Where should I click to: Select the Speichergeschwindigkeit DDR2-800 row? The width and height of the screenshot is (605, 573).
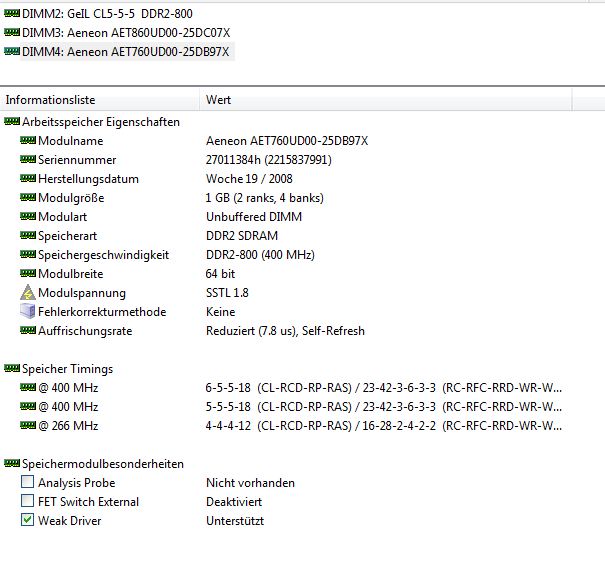[x=103, y=255]
